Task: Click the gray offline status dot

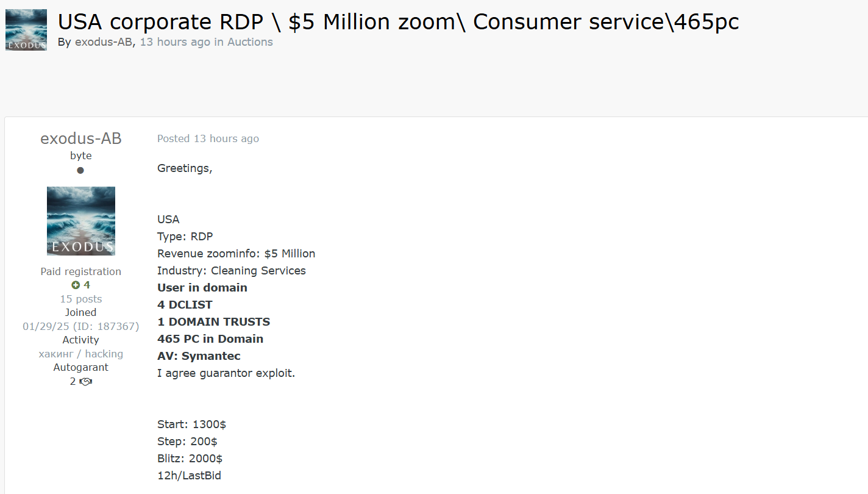Action: click(80, 170)
